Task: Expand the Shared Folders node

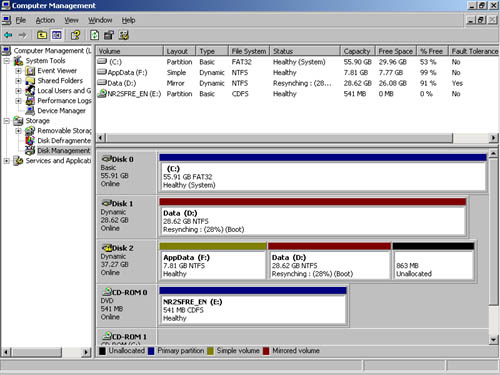Action: point(19,81)
